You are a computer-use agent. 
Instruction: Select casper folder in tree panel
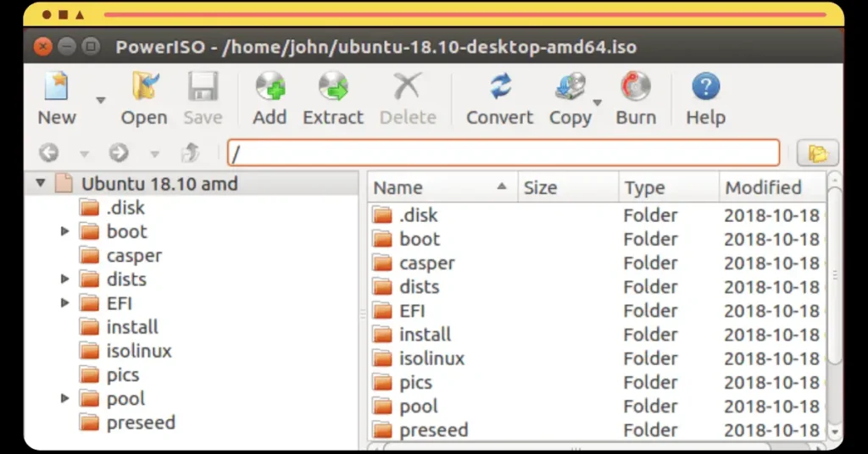[135, 256]
